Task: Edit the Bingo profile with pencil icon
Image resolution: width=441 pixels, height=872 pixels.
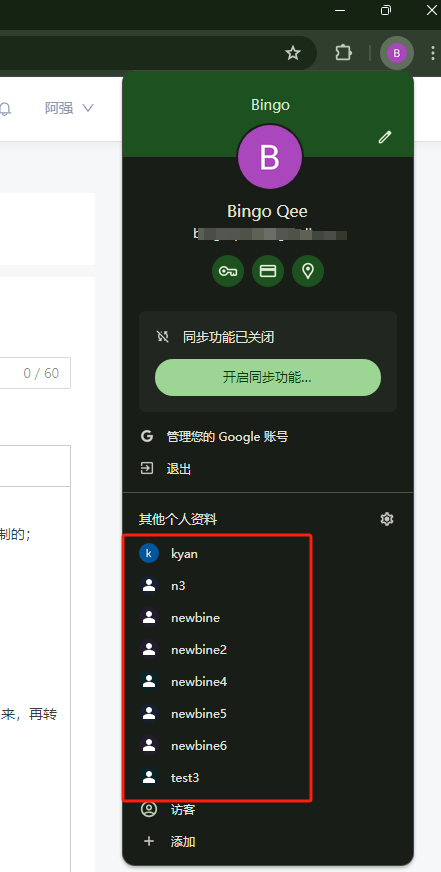Action: click(385, 137)
